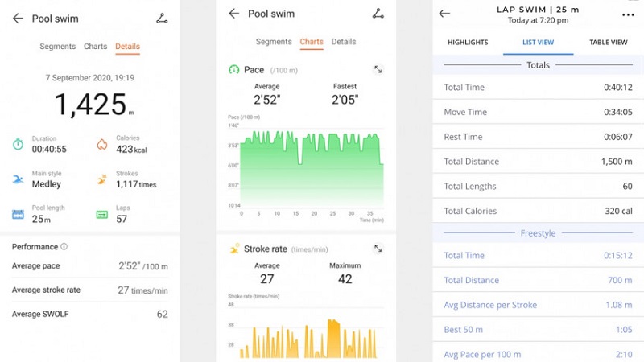Open Details tab on middle Charts screen
644x362 pixels.
coord(344,42)
